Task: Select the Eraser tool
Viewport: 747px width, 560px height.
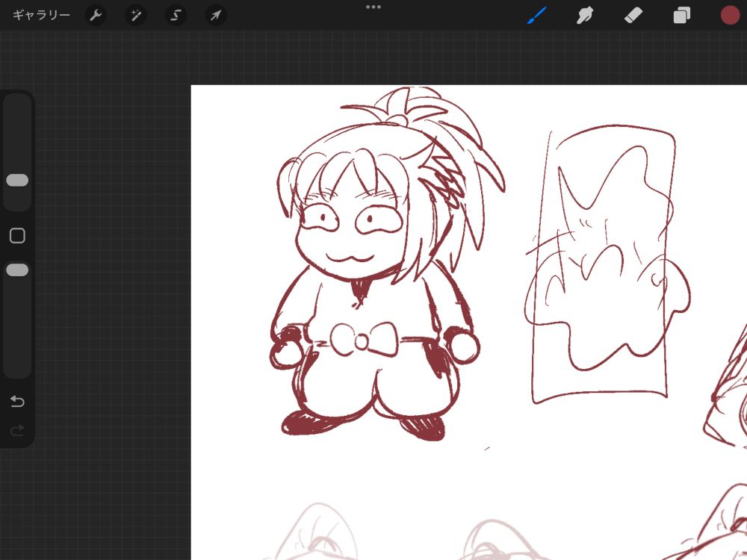Action: pyautogui.click(x=633, y=16)
